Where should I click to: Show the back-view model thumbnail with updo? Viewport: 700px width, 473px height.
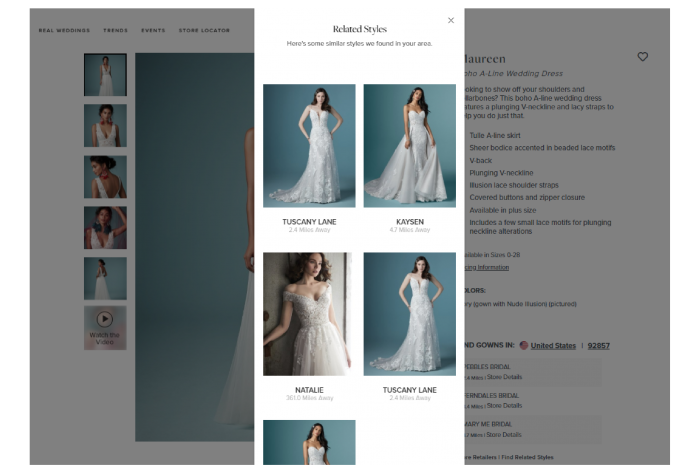tap(105, 177)
